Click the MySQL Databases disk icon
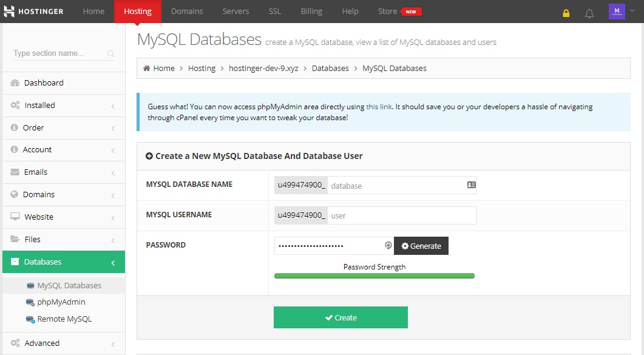 pyautogui.click(x=30, y=286)
